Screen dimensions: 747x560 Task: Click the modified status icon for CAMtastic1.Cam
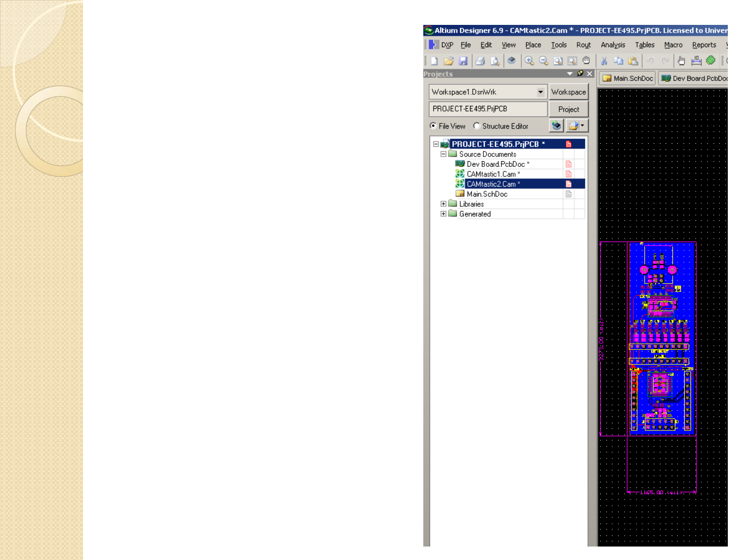pyautogui.click(x=569, y=174)
